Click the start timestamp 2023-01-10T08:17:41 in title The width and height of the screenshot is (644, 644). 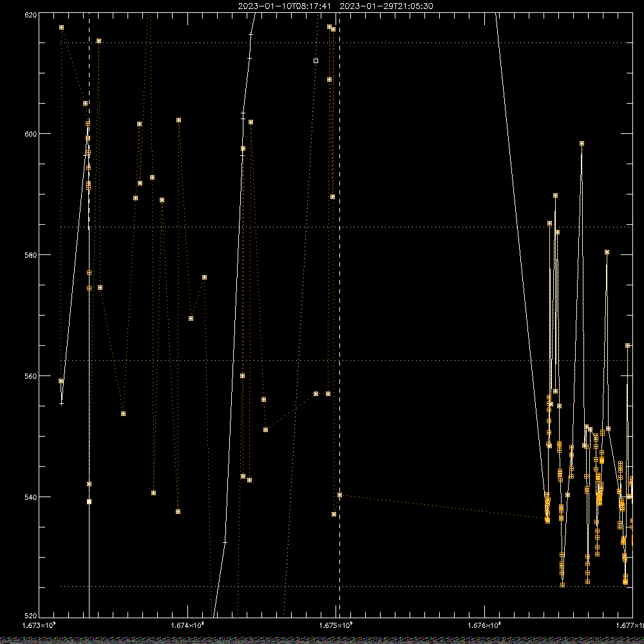[285, 6]
